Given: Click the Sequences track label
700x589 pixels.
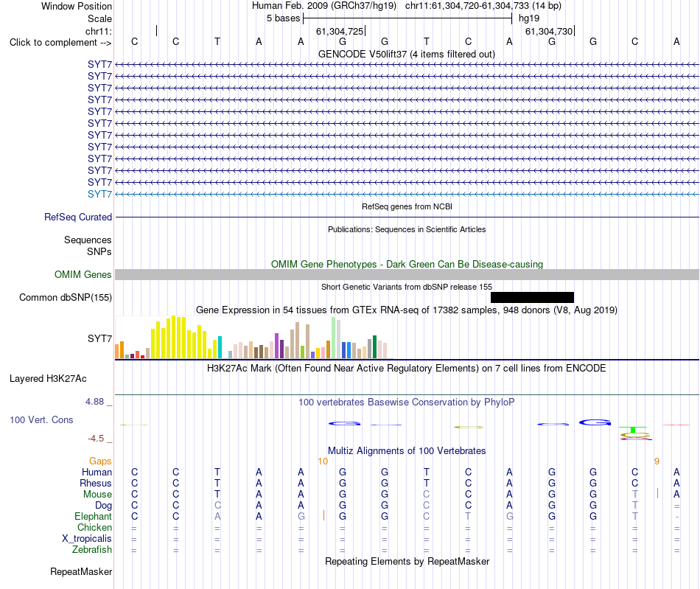Looking at the screenshot, I should (88, 240).
